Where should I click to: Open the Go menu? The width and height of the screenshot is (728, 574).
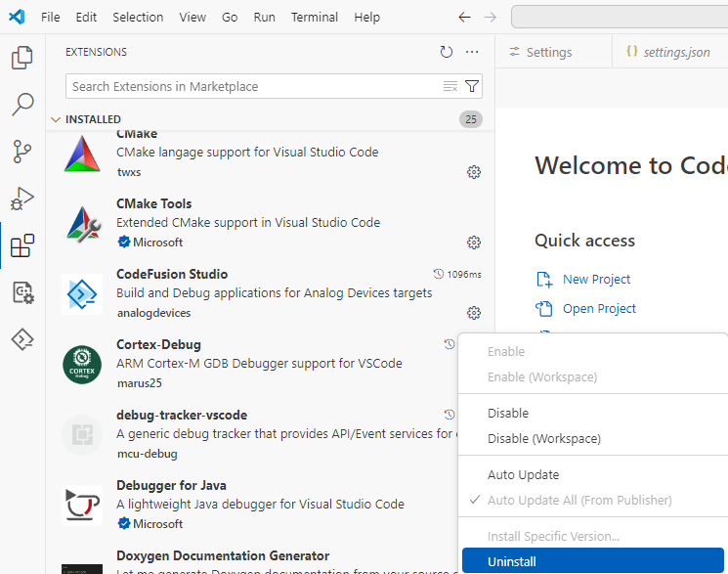tap(230, 18)
